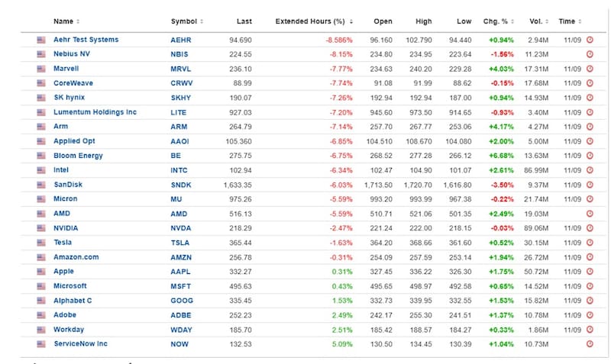The height and width of the screenshot is (364, 611).
Task: Sort by Symbol using its sort arrows
Action: coord(202,21)
